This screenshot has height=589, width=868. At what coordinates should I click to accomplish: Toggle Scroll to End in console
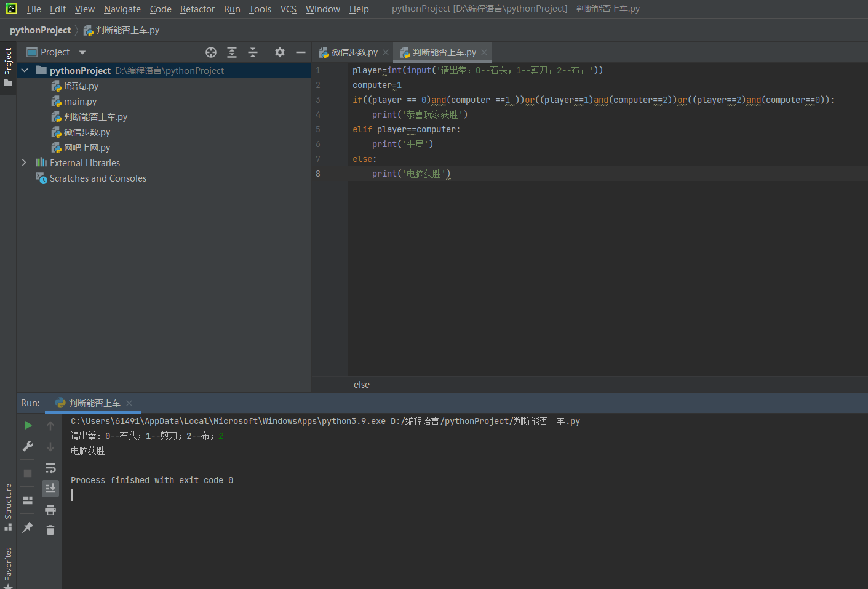50,489
